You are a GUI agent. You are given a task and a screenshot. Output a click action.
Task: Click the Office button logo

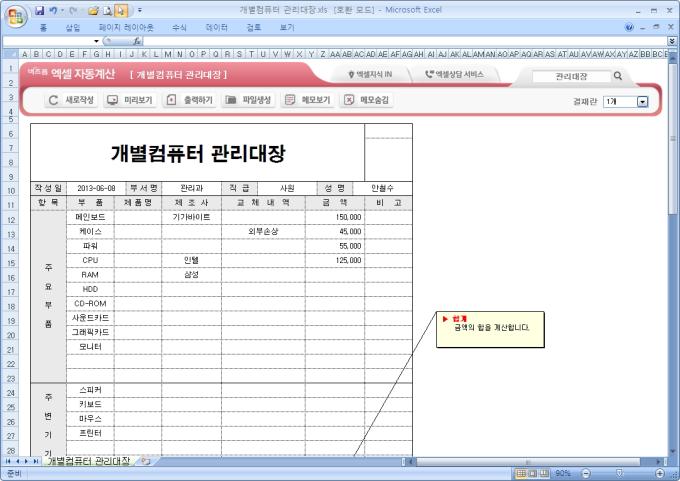[x=16, y=16]
